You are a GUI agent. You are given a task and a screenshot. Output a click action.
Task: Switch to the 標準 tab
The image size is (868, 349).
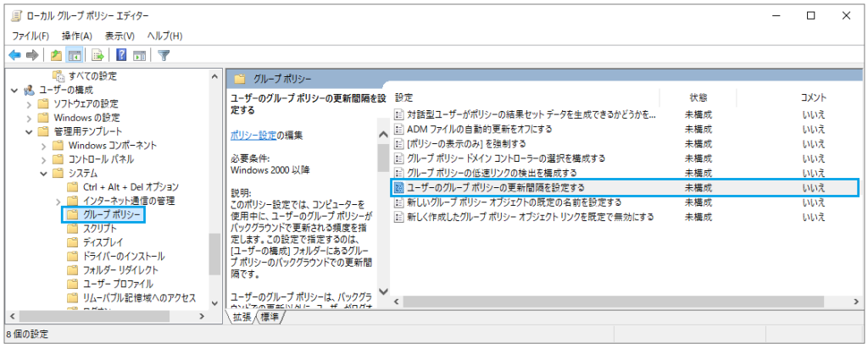[270, 317]
